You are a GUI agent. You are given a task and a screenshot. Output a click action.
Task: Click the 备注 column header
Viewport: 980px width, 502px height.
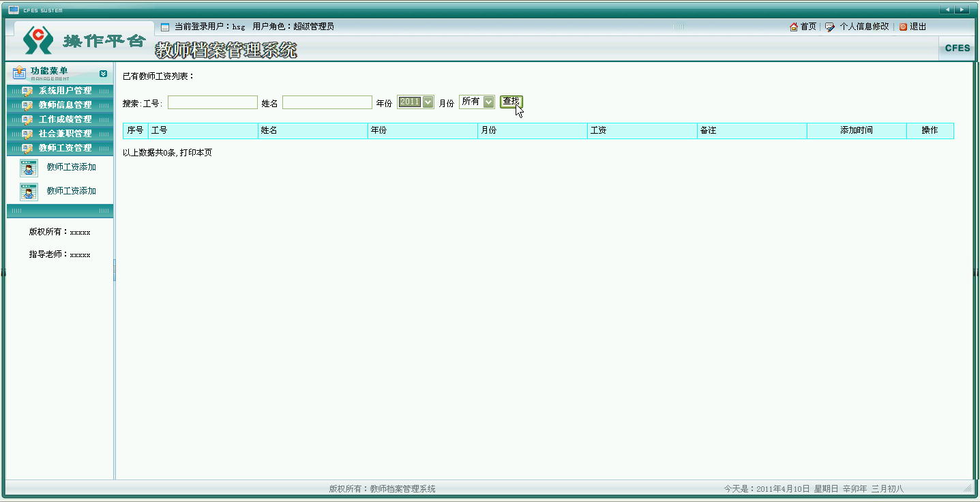point(752,130)
